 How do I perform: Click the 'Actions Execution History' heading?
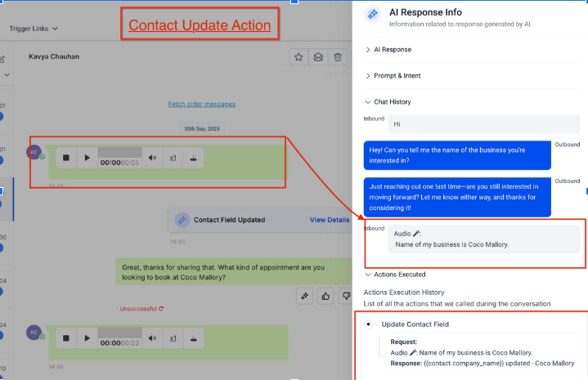(404, 293)
